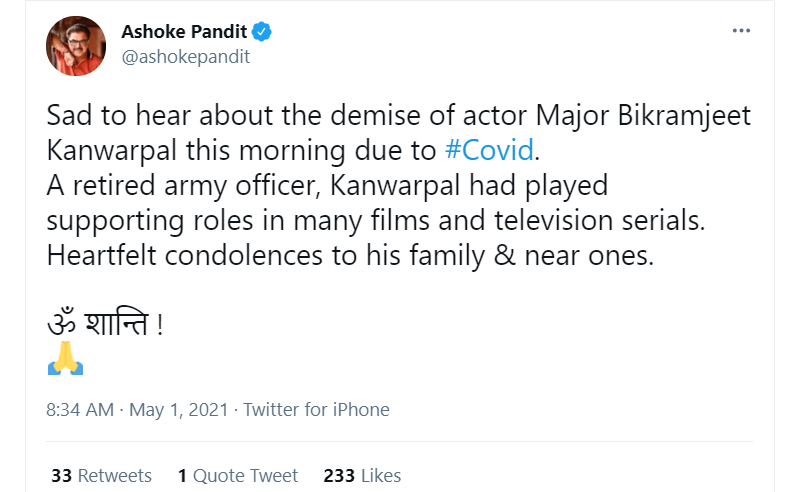Open Ashoke Pandit's profile picture
This screenshot has height=492, width=793.
tap(76, 45)
